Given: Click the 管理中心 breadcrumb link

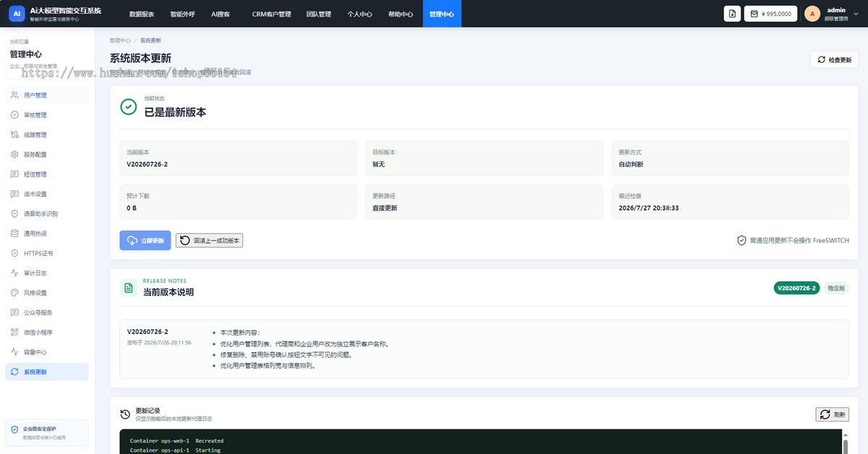Looking at the screenshot, I should [120, 40].
